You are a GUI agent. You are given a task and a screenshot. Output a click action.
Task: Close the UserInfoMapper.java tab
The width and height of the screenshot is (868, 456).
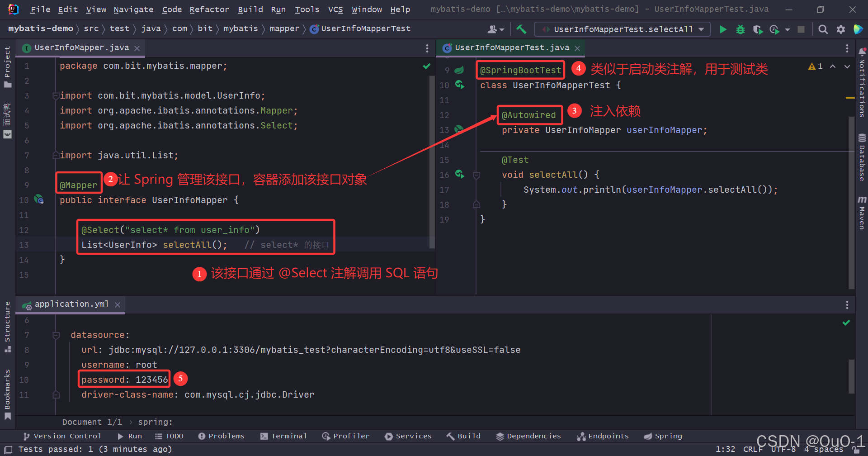coord(137,48)
